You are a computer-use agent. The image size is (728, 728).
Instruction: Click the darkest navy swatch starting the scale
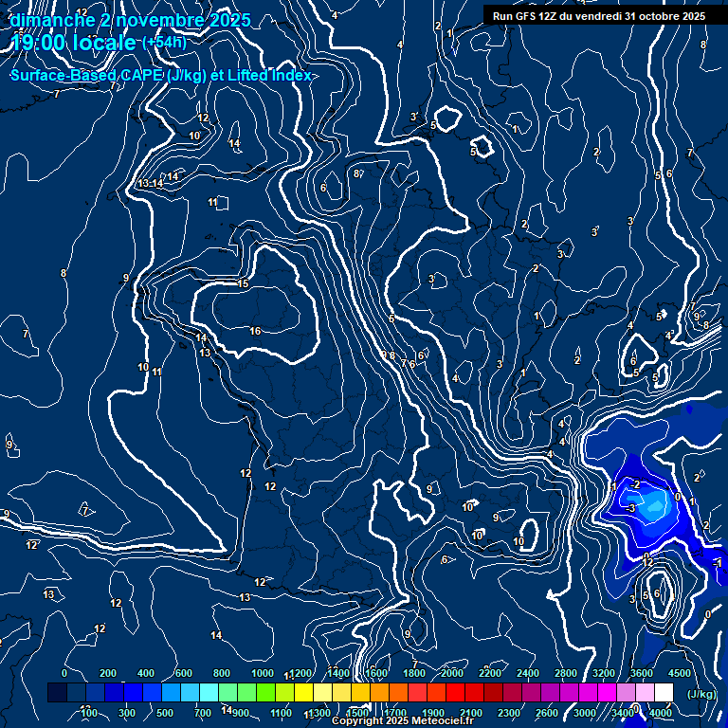tap(57, 692)
